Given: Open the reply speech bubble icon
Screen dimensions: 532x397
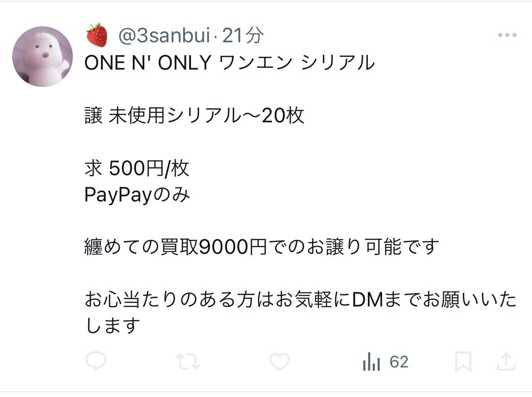Looking at the screenshot, I should (96, 362).
